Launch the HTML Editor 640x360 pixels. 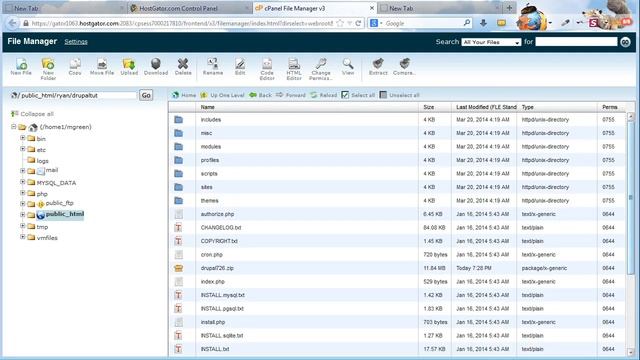point(294,69)
